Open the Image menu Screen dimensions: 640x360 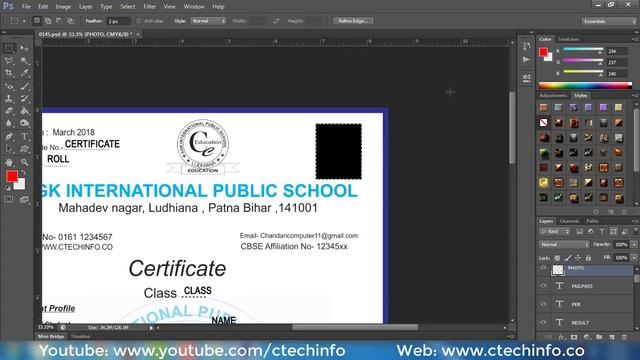coord(63,7)
